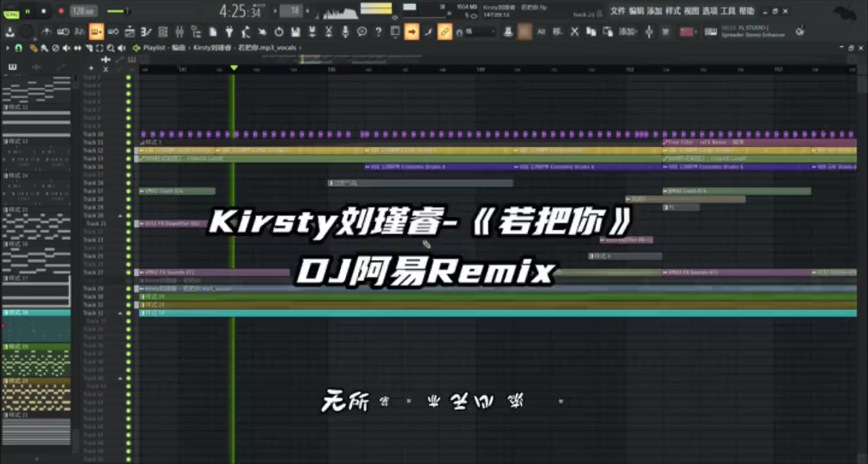
Task: Toggle wait for input before recording
Action: (63, 32)
